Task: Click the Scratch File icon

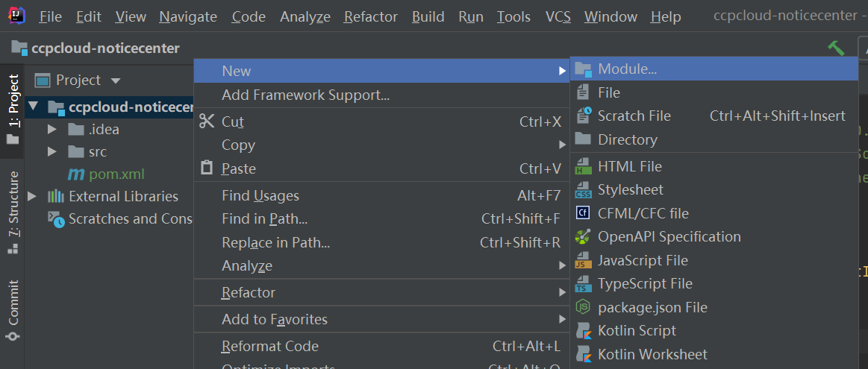Action: point(583,116)
